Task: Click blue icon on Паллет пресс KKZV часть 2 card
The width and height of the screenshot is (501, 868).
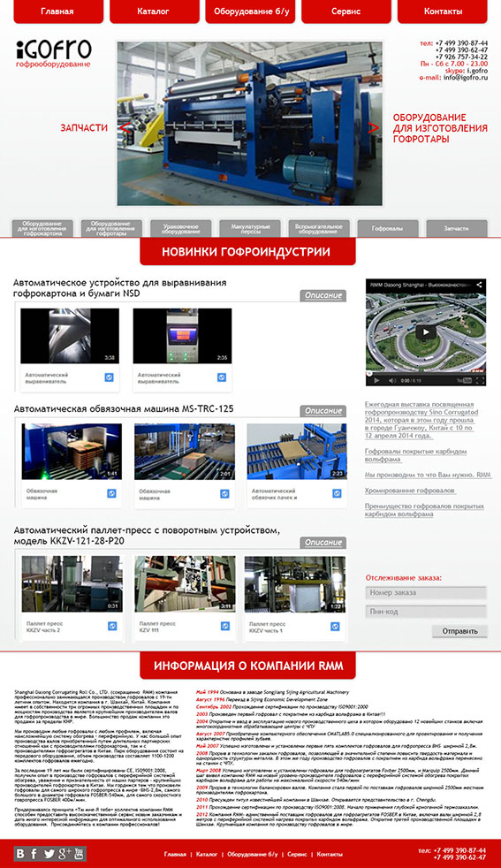Action: [x=112, y=626]
